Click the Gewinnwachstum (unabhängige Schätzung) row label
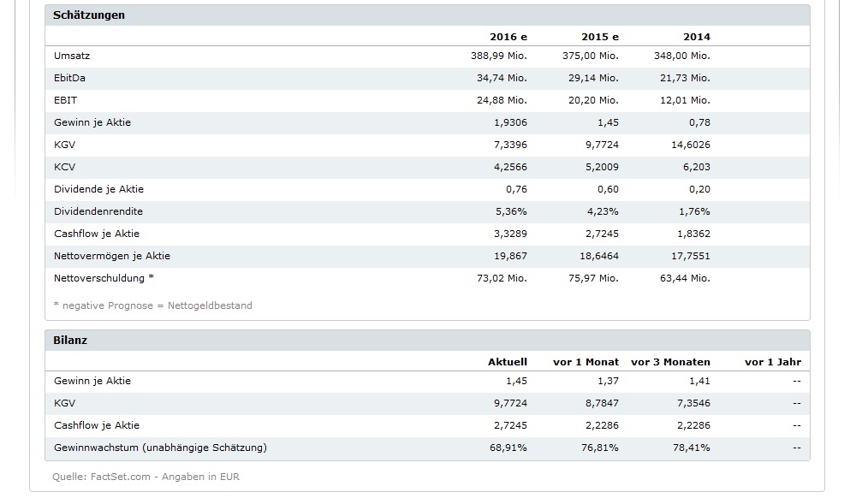Image resolution: width=862 pixels, height=504 pixels. [x=160, y=448]
